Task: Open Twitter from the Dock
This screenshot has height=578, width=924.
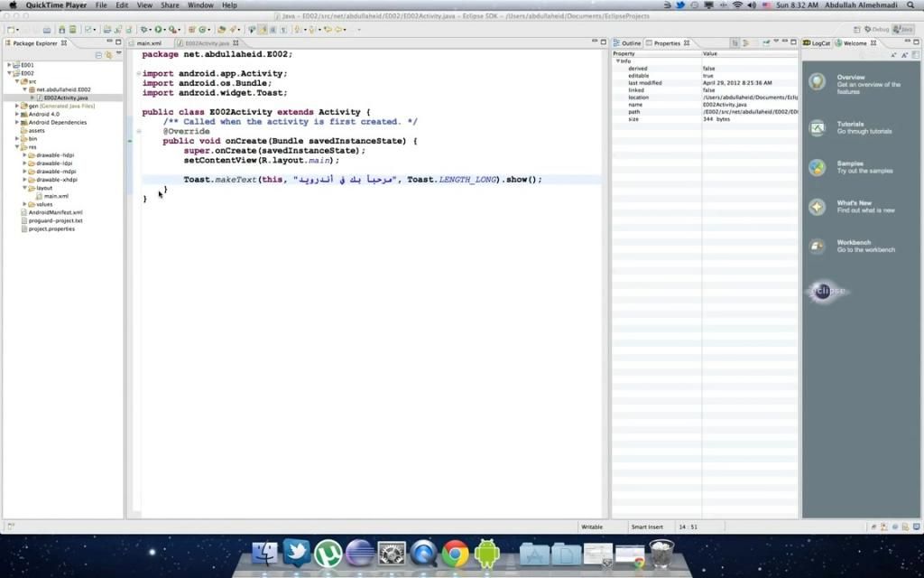Action: point(296,554)
